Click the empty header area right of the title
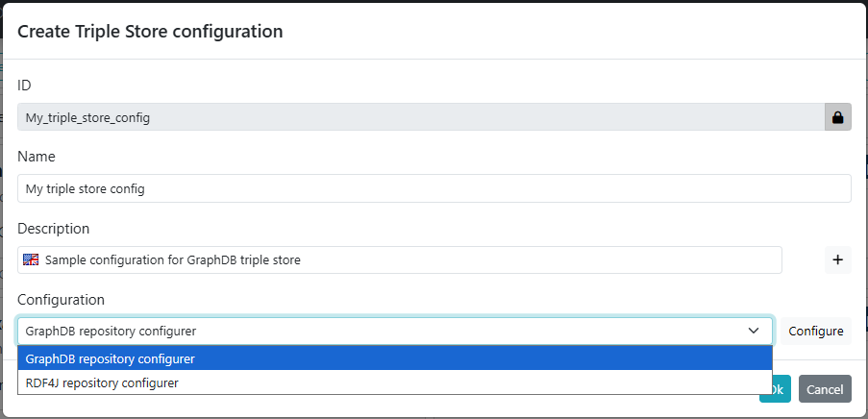 [x=577, y=31]
